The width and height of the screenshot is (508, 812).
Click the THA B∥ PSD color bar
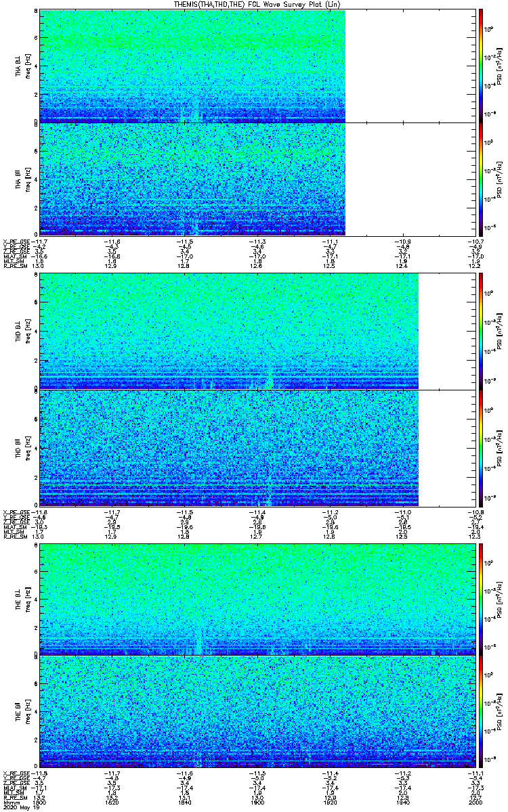pos(480,179)
